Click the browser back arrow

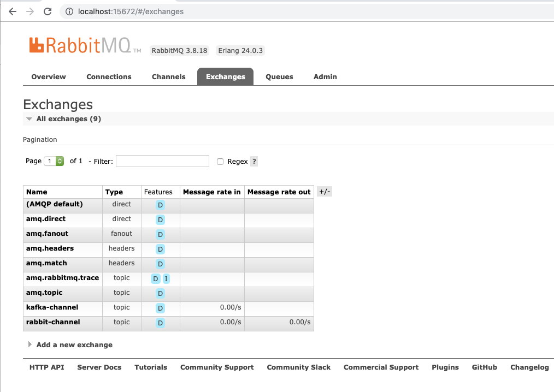(x=13, y=11)
